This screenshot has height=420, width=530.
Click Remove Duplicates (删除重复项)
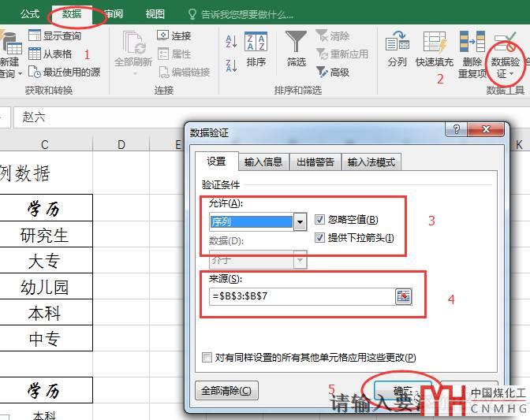472,54
